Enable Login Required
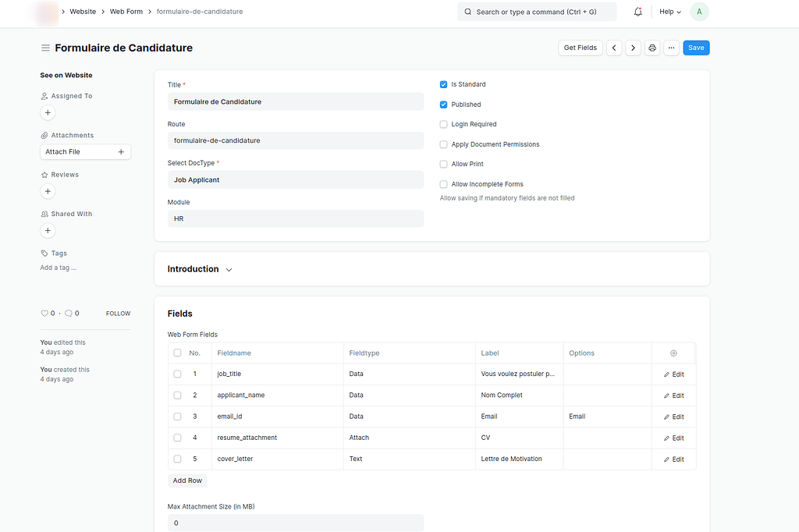The width and height of the screenshot is (799, 532). [443, 123]
